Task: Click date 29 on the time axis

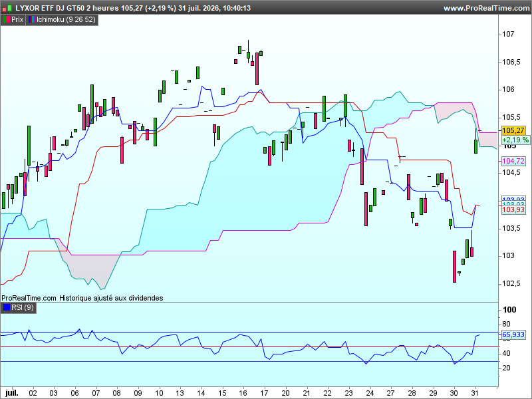Action: coord(434,393)
